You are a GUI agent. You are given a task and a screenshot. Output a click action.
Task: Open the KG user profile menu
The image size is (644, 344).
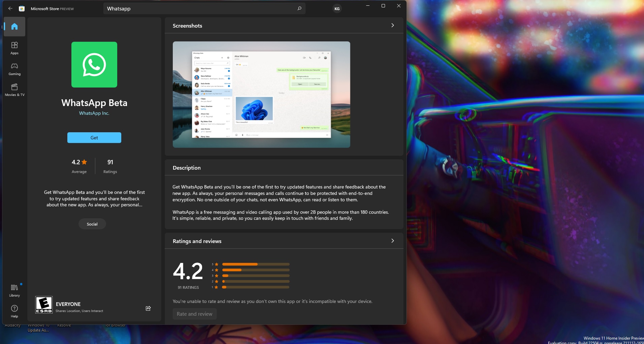pos(337,9)
